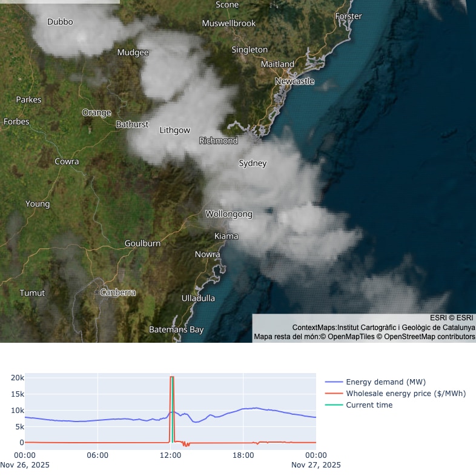Image resolution: width=476 pixels, height=476 pixels.
Task: Click the 5k y-axis tick label
Action: click(19, 427)
